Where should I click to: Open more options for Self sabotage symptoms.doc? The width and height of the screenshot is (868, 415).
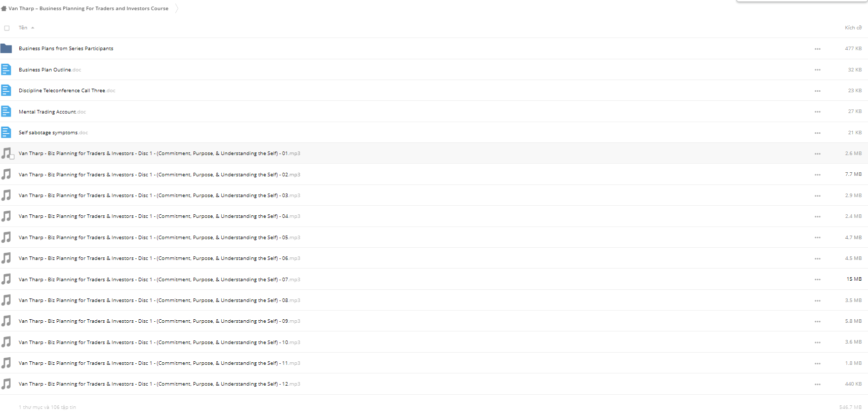click(817, 133)
